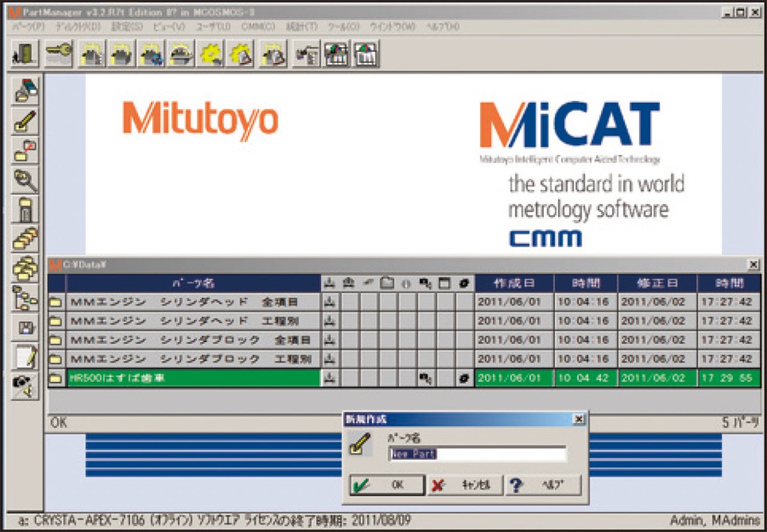The image size is (767, 532).
Task: Confirm with the OK button
Action: [x=387, y=485]
